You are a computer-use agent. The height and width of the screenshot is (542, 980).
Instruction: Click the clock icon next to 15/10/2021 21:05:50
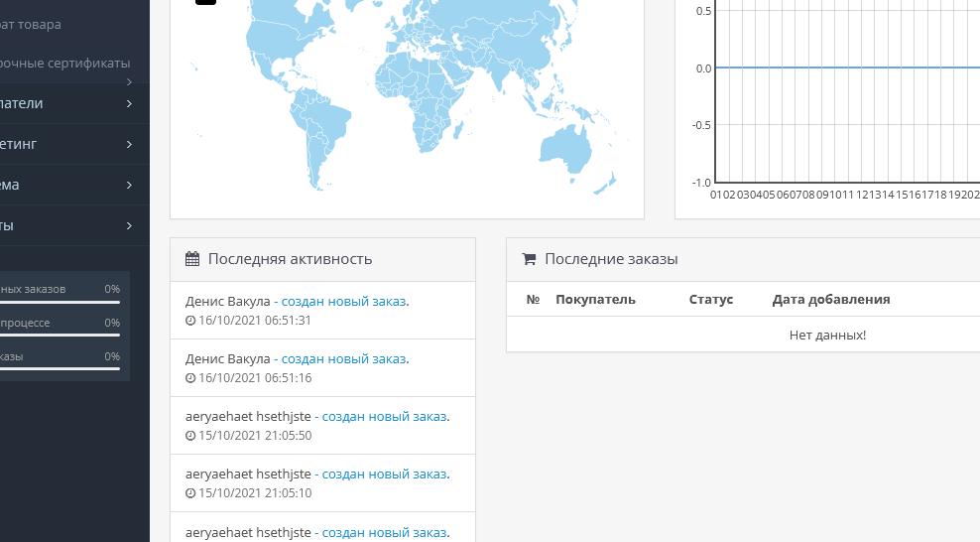(x=190, y=436)
